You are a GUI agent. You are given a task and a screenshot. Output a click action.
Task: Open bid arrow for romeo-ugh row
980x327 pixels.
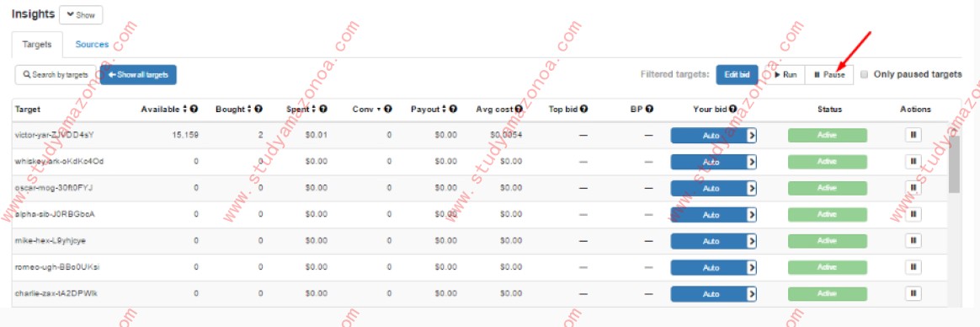pyautogui.click(x=752, y=267)
